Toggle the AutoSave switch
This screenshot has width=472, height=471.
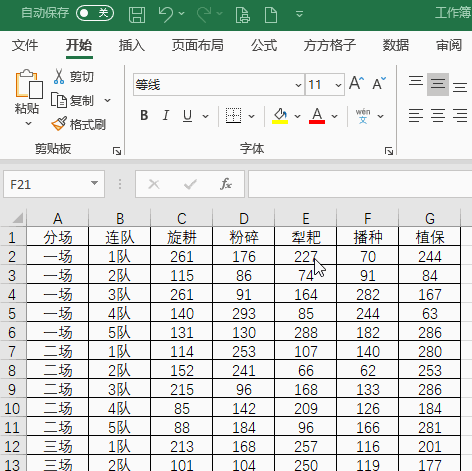click(95, 13)
